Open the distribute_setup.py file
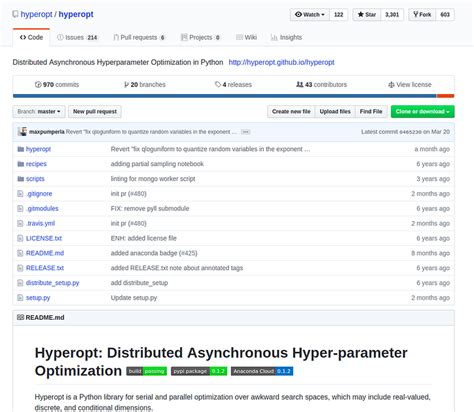This screenshot has width=474, height=412. click(53, 283)
